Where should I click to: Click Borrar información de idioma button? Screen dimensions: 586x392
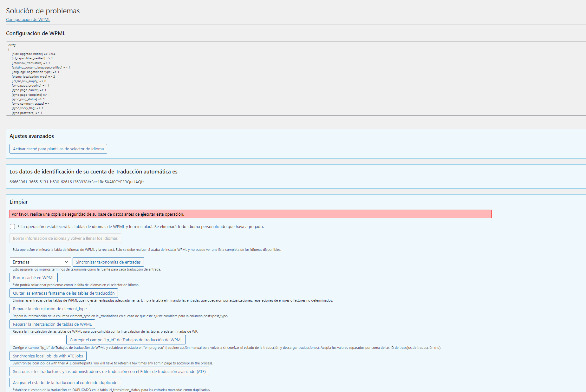(65, 238)
